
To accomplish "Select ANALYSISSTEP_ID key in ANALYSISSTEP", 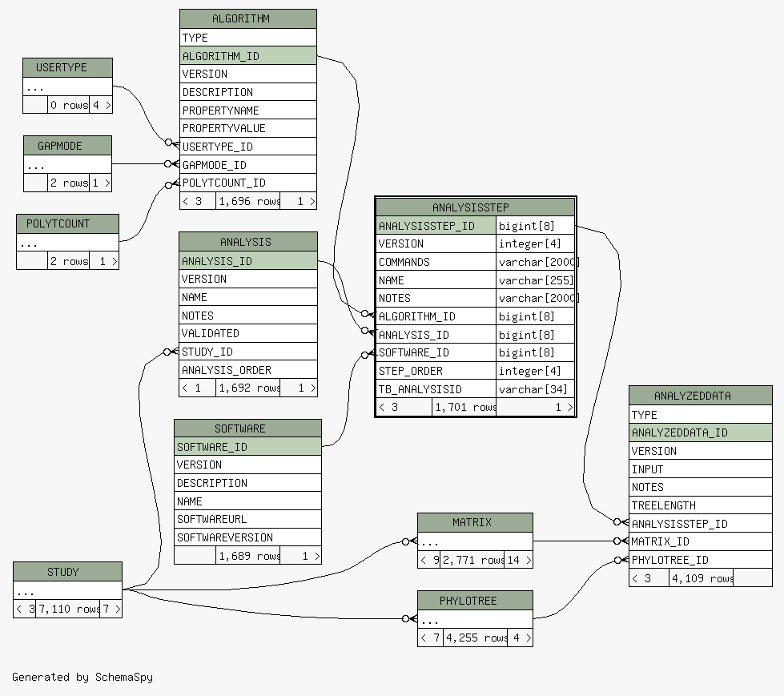I will coord(436,226).
